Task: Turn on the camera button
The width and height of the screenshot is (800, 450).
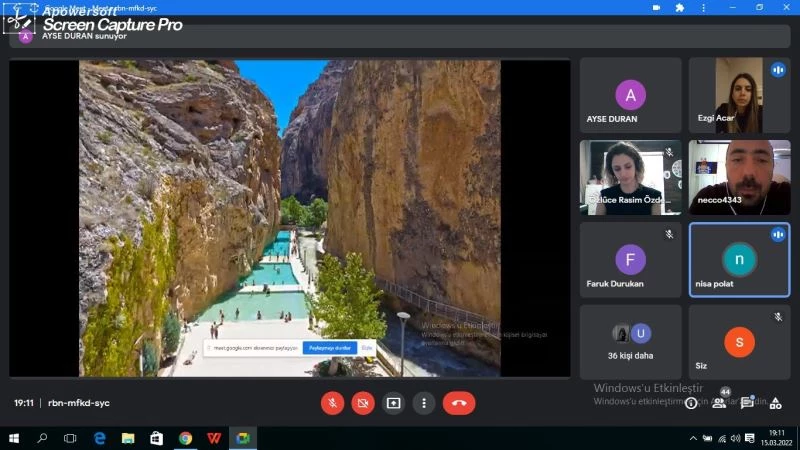Action: point(363,403)
